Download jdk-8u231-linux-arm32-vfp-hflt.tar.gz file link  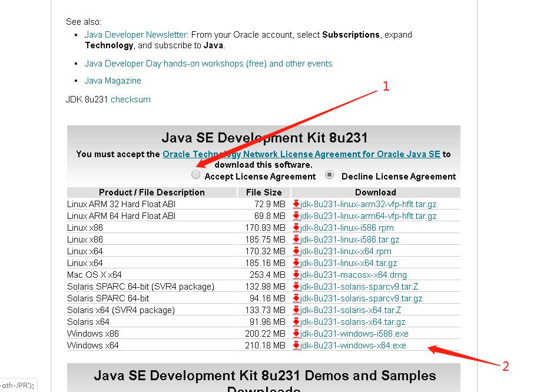(x=368, y=204)
